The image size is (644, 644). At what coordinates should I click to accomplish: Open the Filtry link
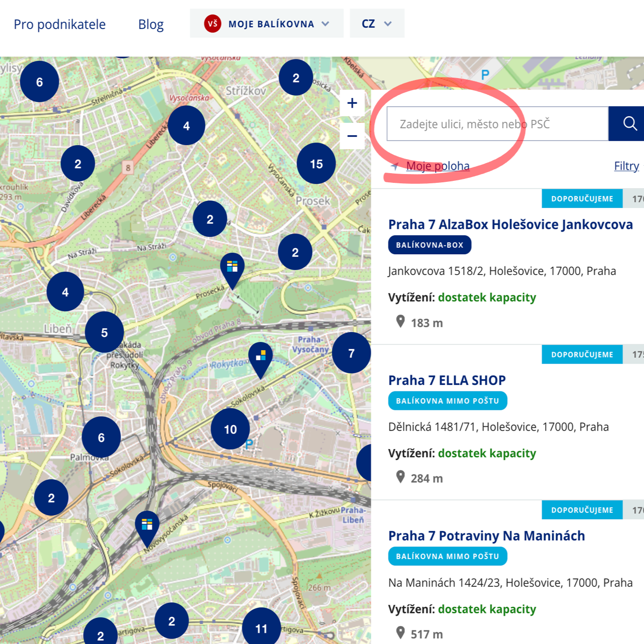tap(627, 166)
